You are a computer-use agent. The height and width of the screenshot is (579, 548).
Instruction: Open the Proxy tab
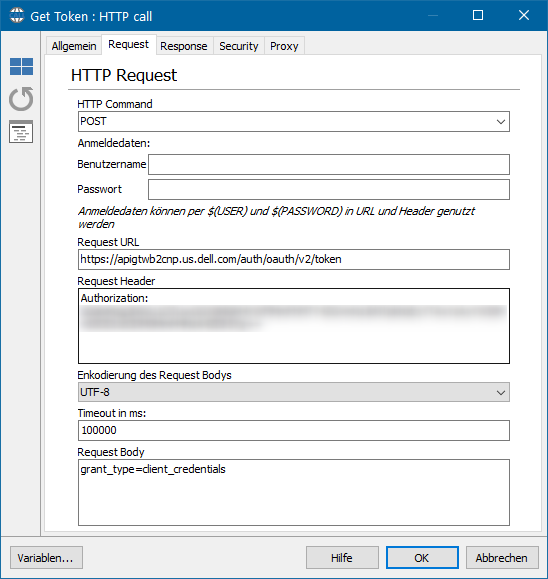tap(284, 46)
